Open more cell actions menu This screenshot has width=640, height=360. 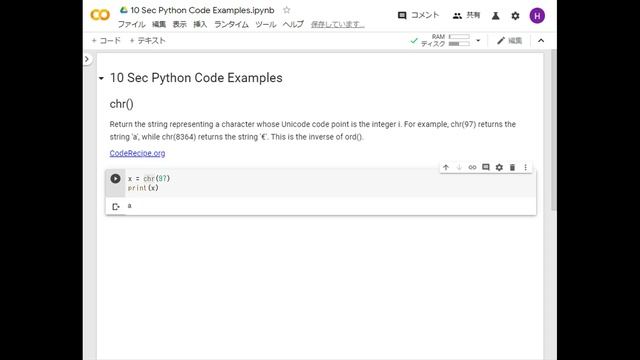click(x=526, y=167)
